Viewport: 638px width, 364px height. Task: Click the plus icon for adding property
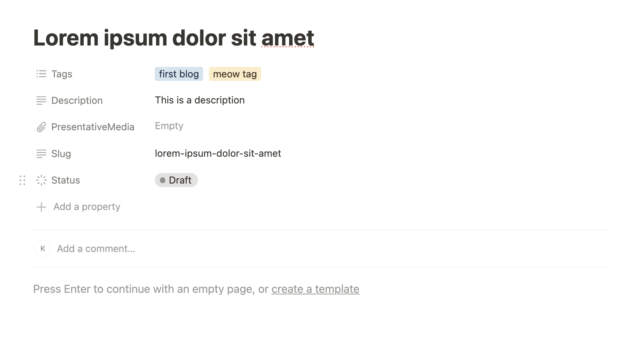pos(41,207)
